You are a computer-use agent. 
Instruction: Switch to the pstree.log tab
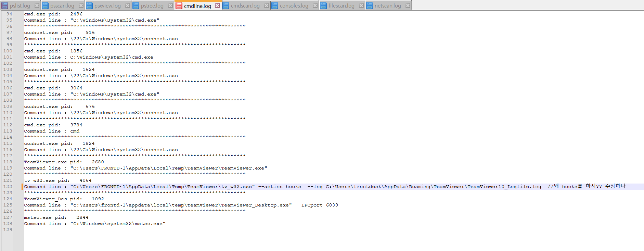152,6
